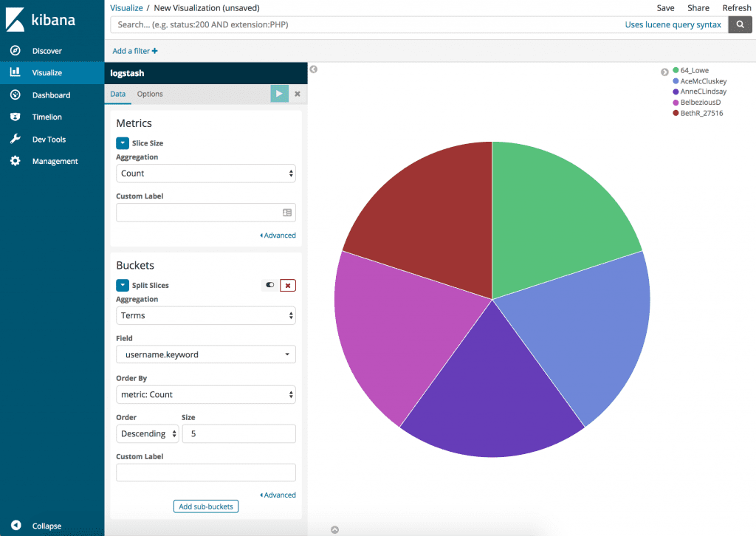Open the Dashboard app

(x=50, y=95)
